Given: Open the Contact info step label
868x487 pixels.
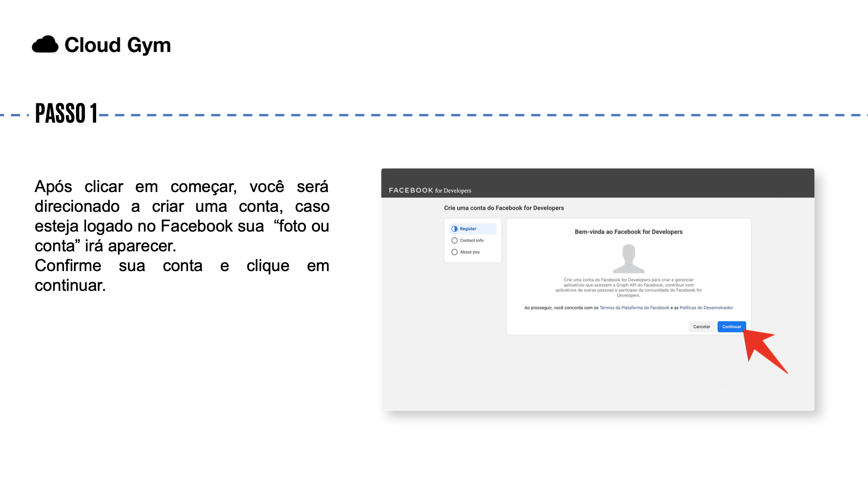Looking at the screenshot, I should pyautogui.click(x=472, y=241).
